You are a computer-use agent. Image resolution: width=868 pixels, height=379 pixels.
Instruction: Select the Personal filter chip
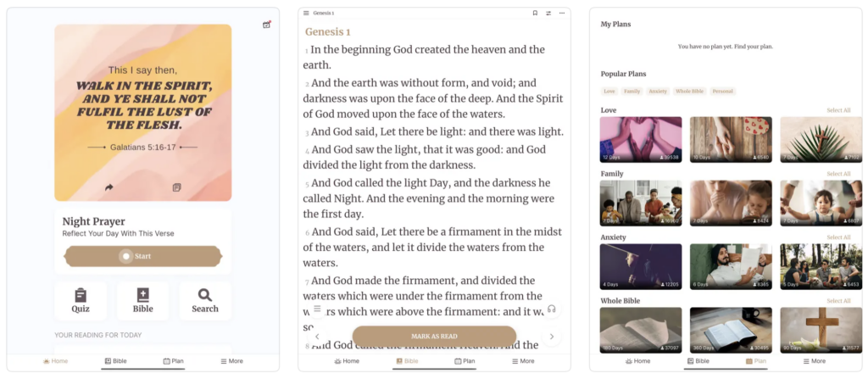pyautogui.click(x=722, y=91)
